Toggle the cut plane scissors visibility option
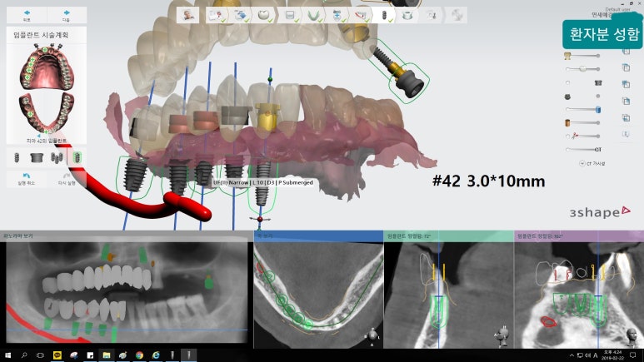Viewport: 644px width, 362px height. [568, 135]
